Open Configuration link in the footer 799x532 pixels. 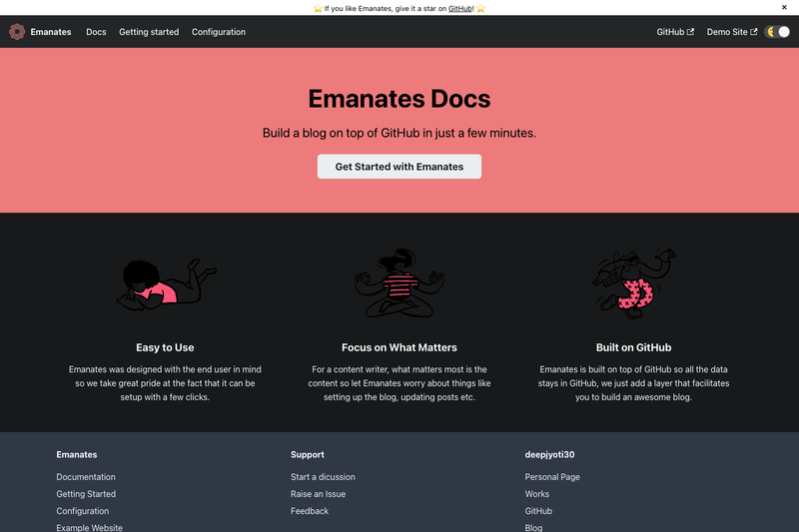(83, 511)
